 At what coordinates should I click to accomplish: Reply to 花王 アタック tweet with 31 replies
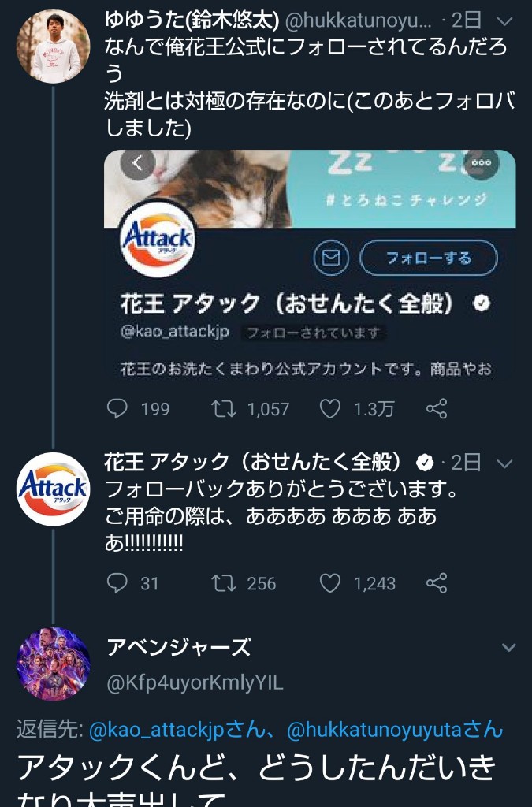pyautogui.click(x=117, y=583)
